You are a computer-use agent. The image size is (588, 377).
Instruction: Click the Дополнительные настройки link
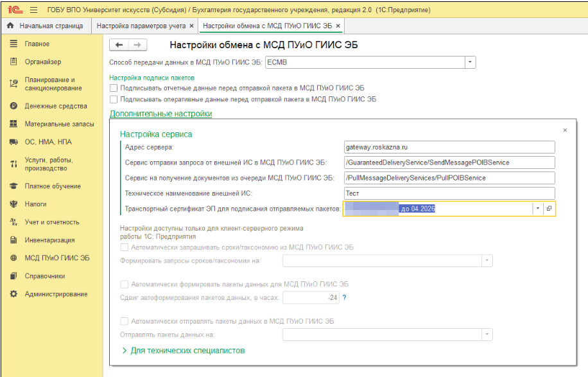click(160, 114)
